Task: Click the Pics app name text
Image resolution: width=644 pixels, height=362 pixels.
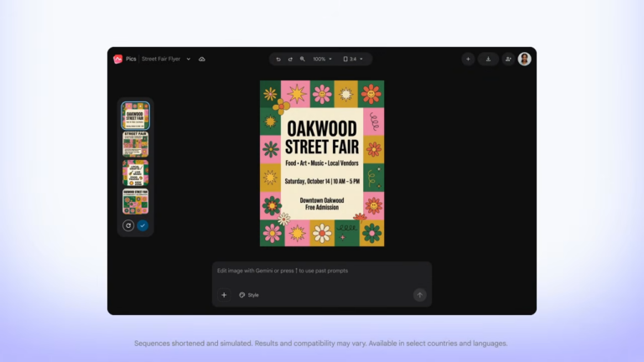Action: tap(131, 59)
